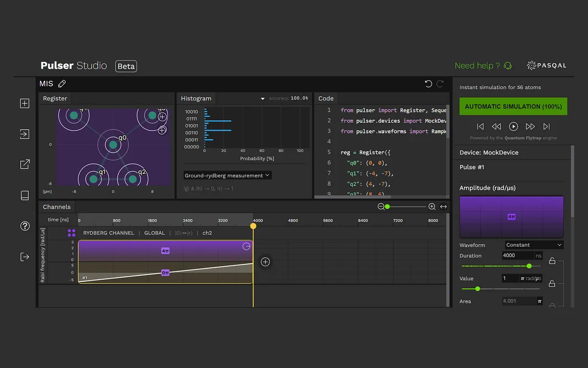
Task: Click the accuracy: 100.0% readout
Action: coord(289,98)
